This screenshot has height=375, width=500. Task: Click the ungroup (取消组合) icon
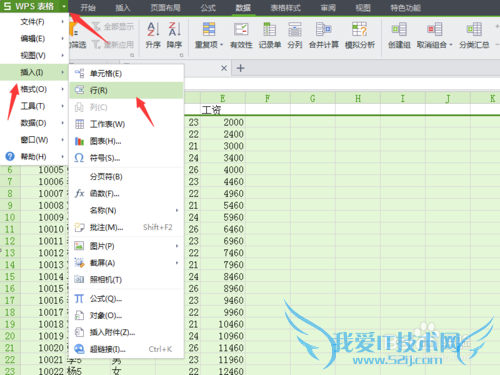(x=434, y=29)
